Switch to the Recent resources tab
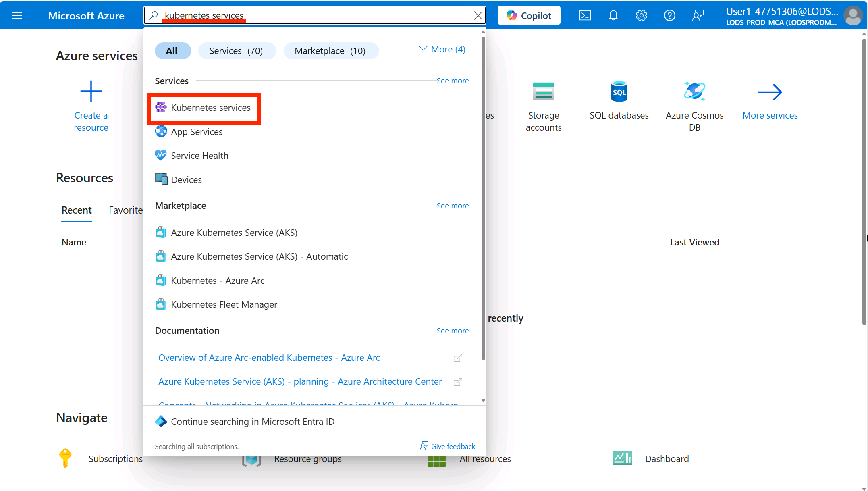Viewport: 868px width, 491px height. pyautogui.click(x=77, y=210)
